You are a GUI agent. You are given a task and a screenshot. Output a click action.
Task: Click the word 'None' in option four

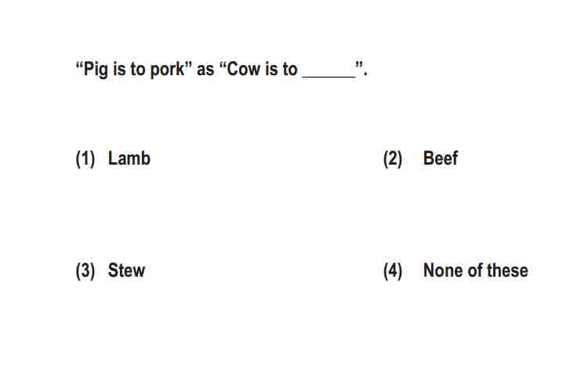point(442,270)
